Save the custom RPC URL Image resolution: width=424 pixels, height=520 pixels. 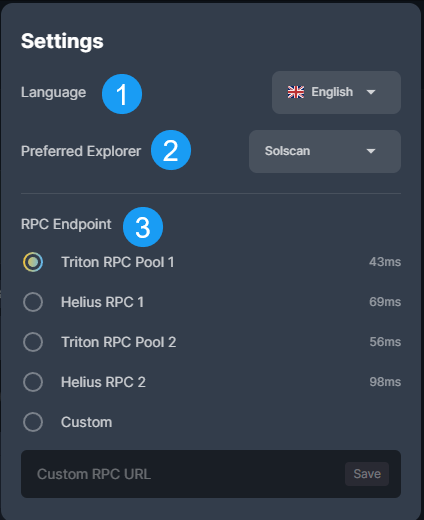click(367, 474)
